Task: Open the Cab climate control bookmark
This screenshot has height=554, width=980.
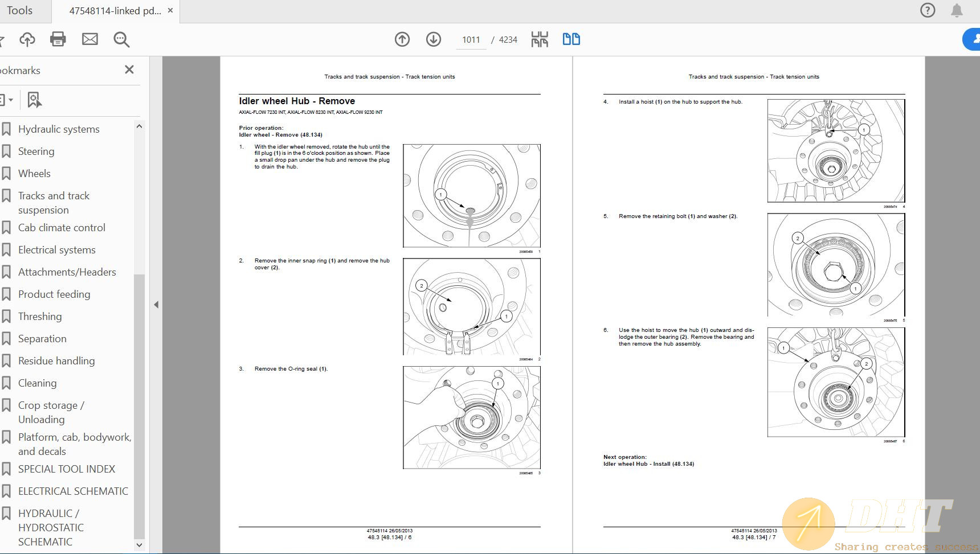Action: (x=62, y=228)
